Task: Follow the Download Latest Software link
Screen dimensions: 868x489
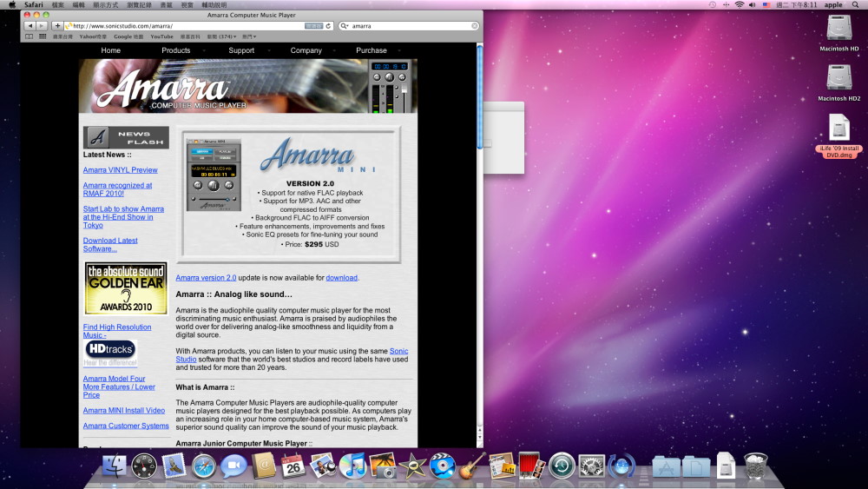Action: pos(110,244)
